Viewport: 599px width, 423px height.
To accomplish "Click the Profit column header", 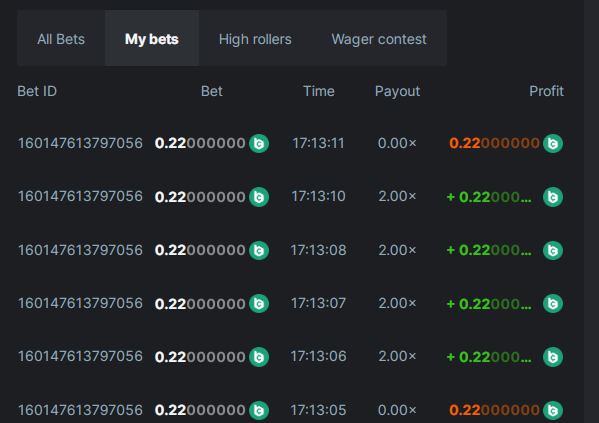I will coord(546,91).
